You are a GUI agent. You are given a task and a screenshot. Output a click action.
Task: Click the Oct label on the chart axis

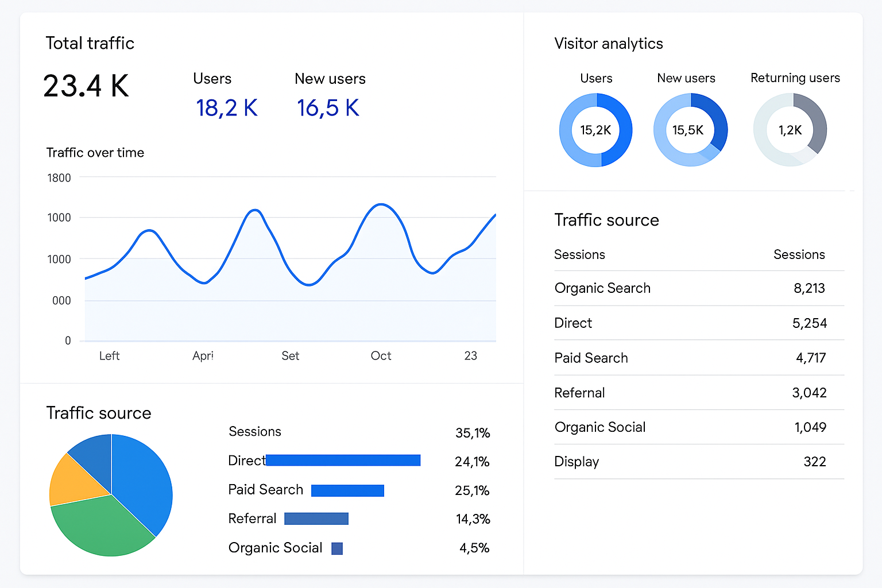tap(381, 356)
